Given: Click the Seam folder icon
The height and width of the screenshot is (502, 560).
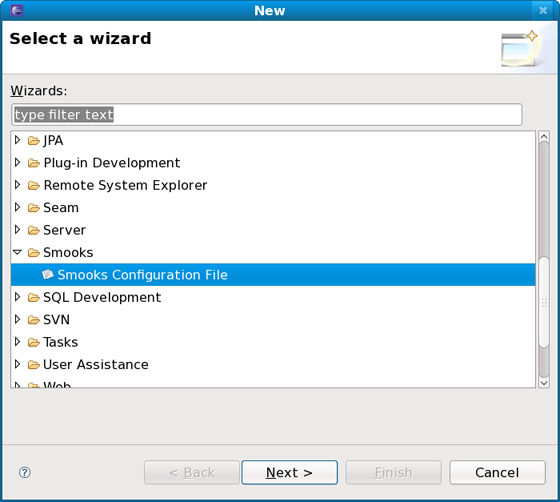Looking at the screenshot, I should point(34,208).
